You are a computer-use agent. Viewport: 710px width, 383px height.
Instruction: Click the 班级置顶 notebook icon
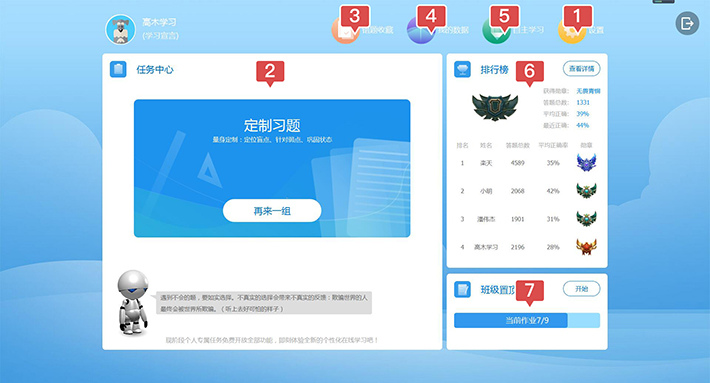click(462, 289)
